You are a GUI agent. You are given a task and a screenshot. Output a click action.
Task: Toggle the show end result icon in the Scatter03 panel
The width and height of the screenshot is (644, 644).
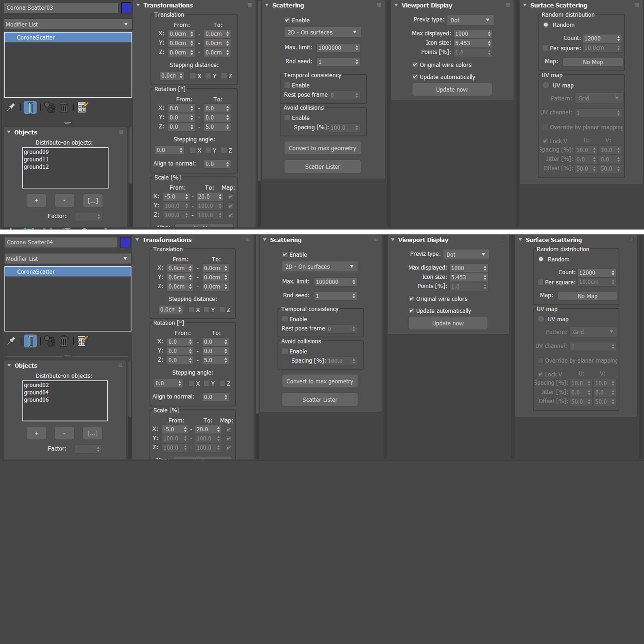(x=30, y=108)
